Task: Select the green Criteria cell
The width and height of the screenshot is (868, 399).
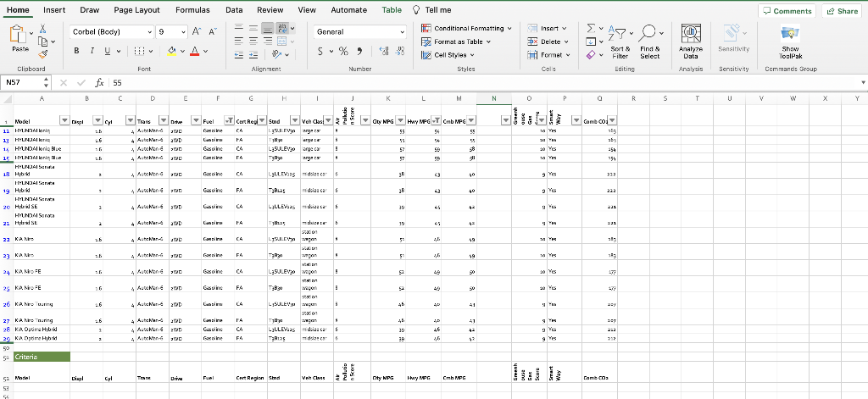Action: (42, 357)
